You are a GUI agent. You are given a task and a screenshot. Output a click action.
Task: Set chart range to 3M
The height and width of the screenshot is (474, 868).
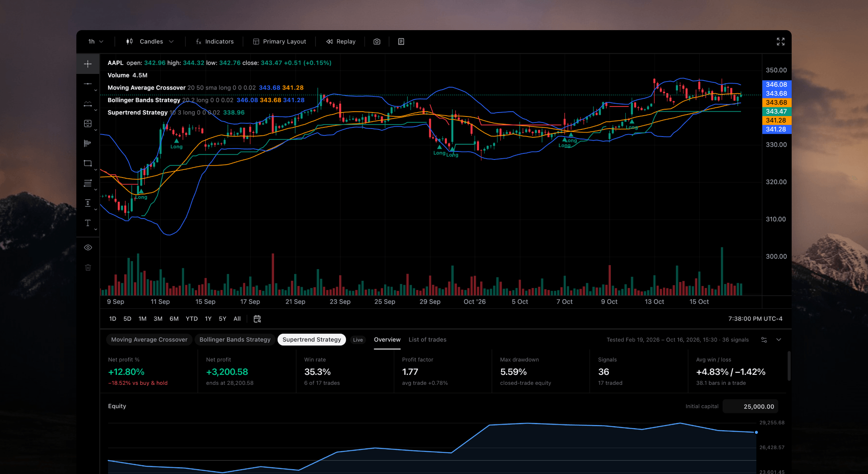pyautogui.click(x=158, y=319)
